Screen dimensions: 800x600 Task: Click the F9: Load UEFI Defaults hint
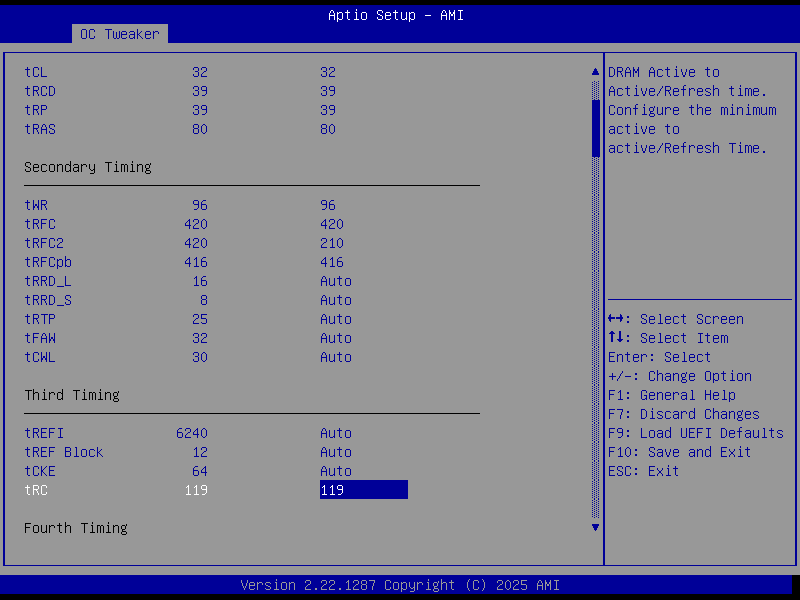tap(695, 433)
